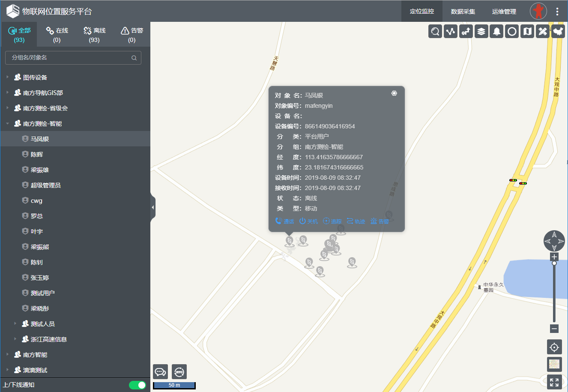The height and width of the screenshot is (392, 568).
Task: Collapse the 南方测绘-智能 group
Action: tap(8, 124)
